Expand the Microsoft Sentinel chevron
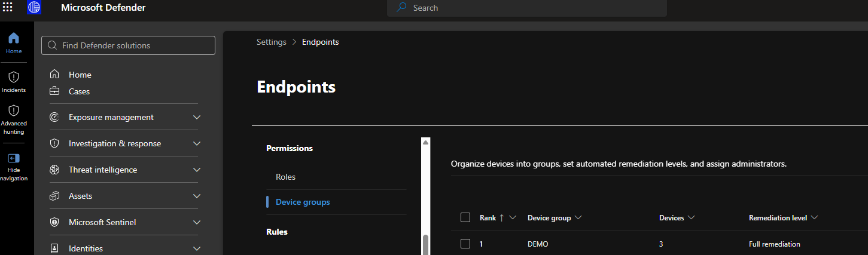 pos(197,223)
